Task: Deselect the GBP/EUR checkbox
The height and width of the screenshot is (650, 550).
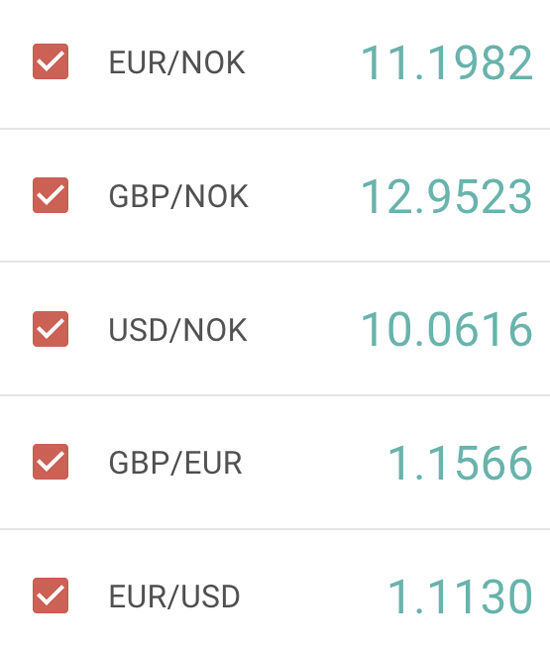Action: pos(51,462)
